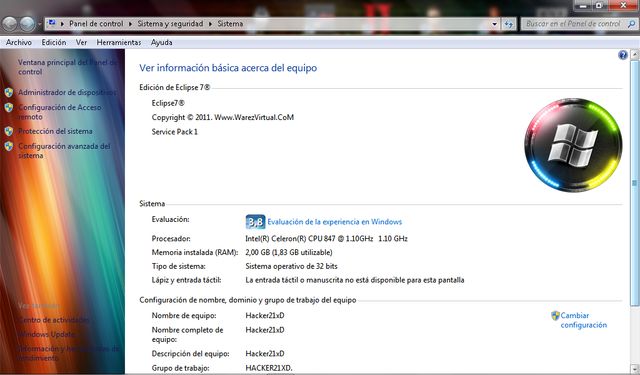Click Copyright © 2011. Www.WarezVirtual.CoM text
640x375 pixels.
click(223, 118)
